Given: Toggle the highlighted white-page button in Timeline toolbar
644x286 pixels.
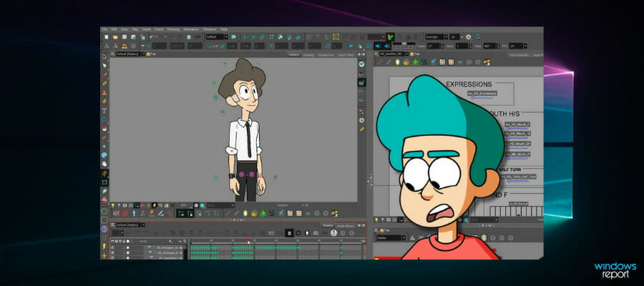Looking at the screenshot, I should pyautogui.click(x=289, y=233).
